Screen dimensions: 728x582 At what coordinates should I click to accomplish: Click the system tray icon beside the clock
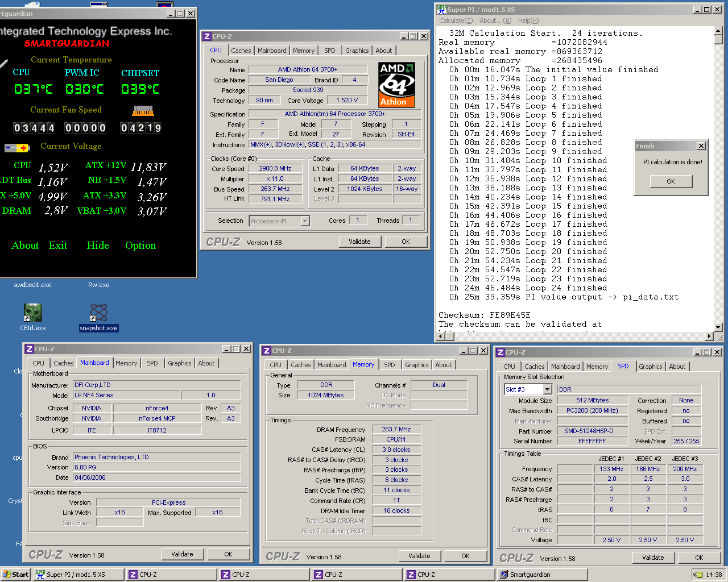tap(698, 575)
